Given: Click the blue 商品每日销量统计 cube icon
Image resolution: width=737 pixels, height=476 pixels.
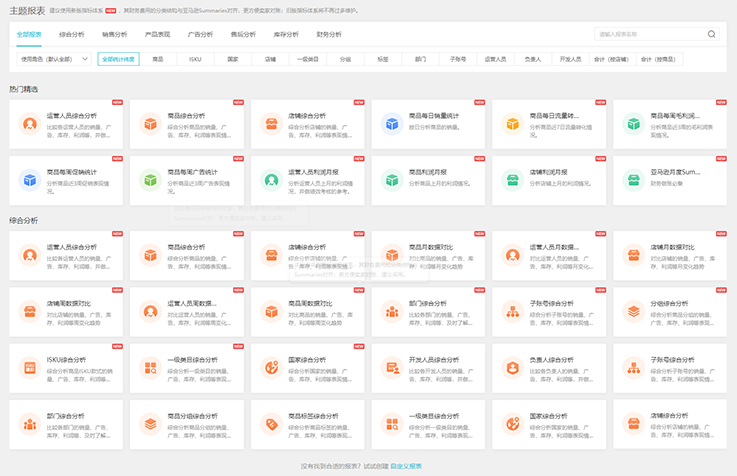Looking at the screenshot, I should 392,124.
